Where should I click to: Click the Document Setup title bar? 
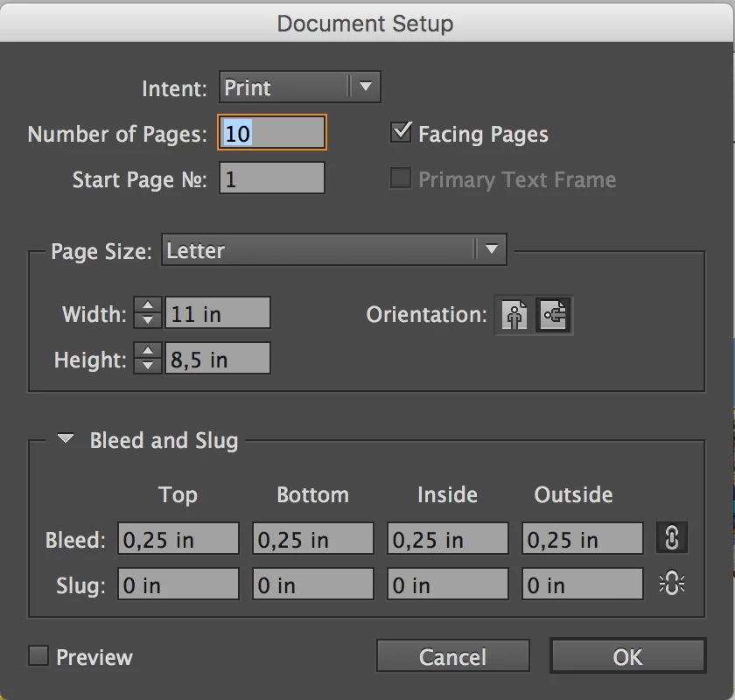pos(366,23)
